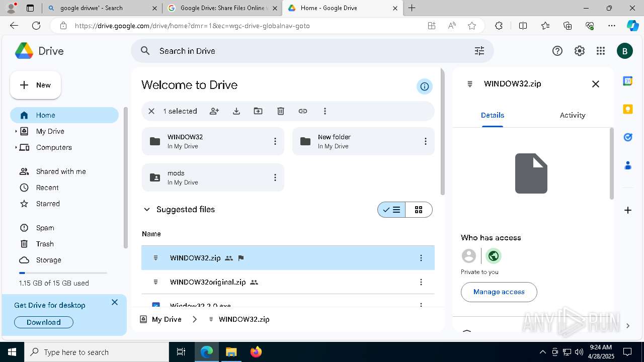Go to Home in the sidebar

pos(64,115)
